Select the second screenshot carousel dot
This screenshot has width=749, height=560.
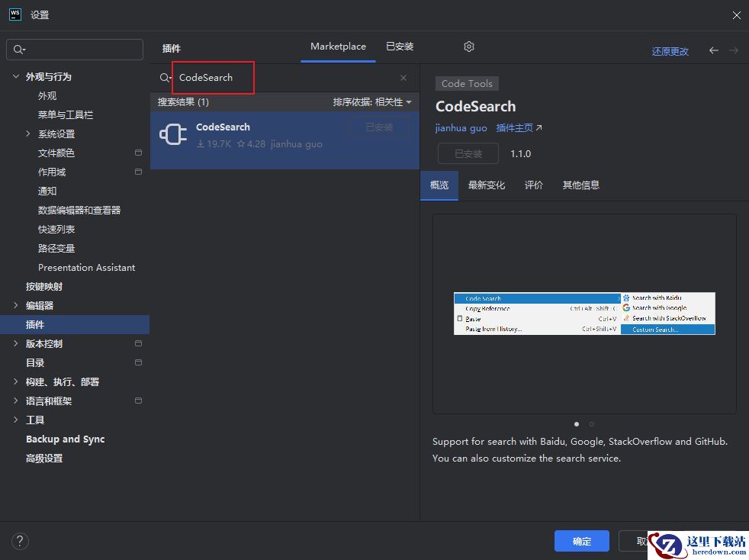591,424
